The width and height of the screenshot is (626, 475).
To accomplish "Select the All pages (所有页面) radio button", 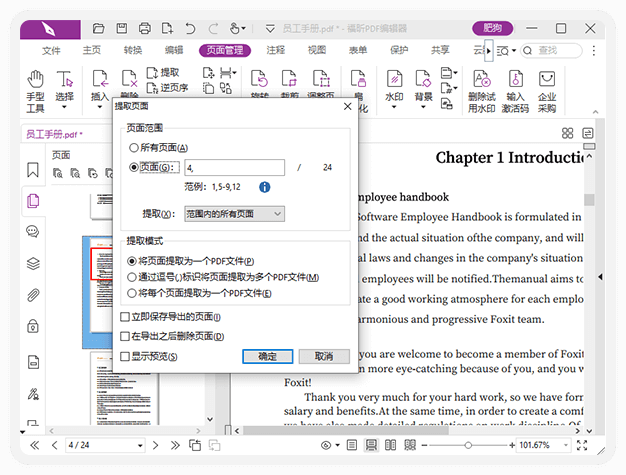I will 133,148.
